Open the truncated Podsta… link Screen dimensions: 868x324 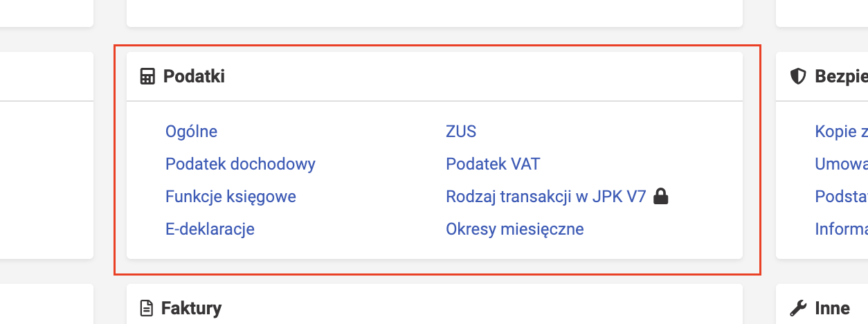(x=842, y=197)
